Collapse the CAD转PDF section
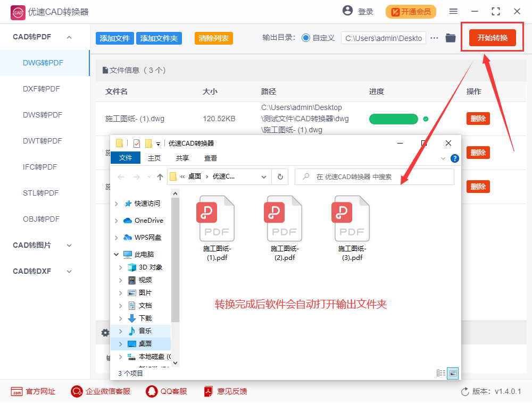 click(68, 37)
